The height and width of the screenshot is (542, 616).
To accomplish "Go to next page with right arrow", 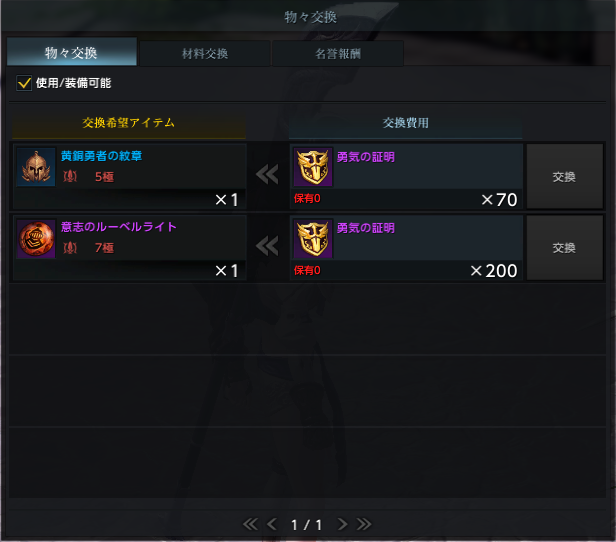I will [342, 524].
